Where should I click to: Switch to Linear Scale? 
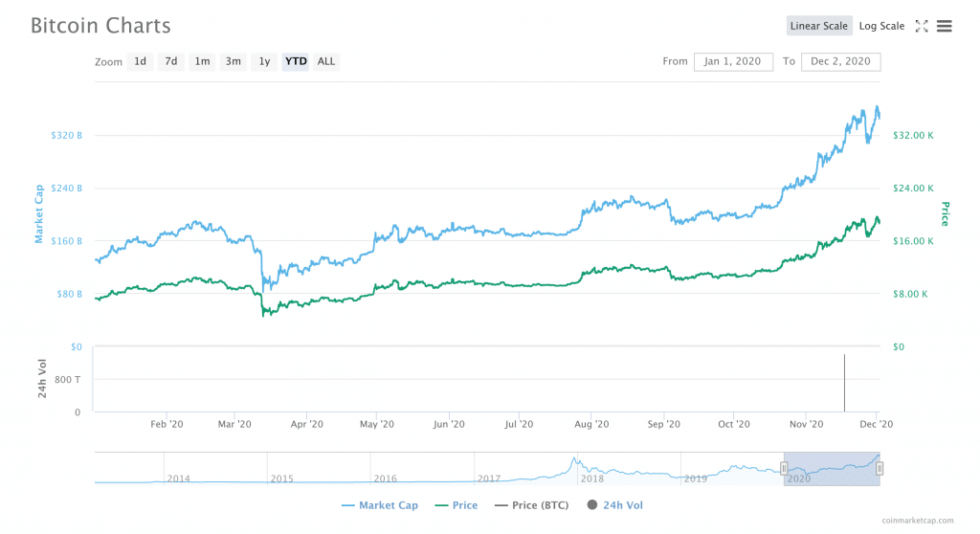tap(819, 26)
